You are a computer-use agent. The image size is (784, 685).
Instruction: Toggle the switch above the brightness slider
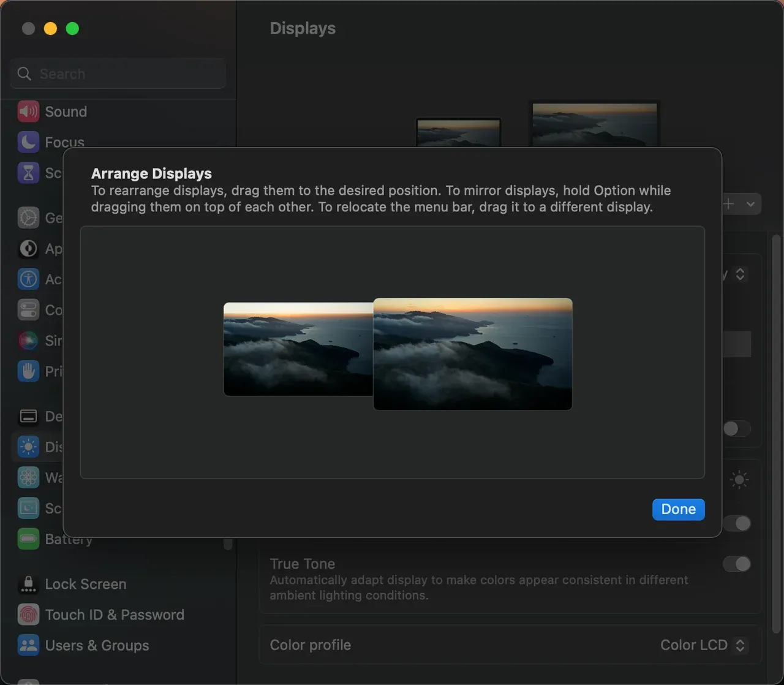pos(737,428)
